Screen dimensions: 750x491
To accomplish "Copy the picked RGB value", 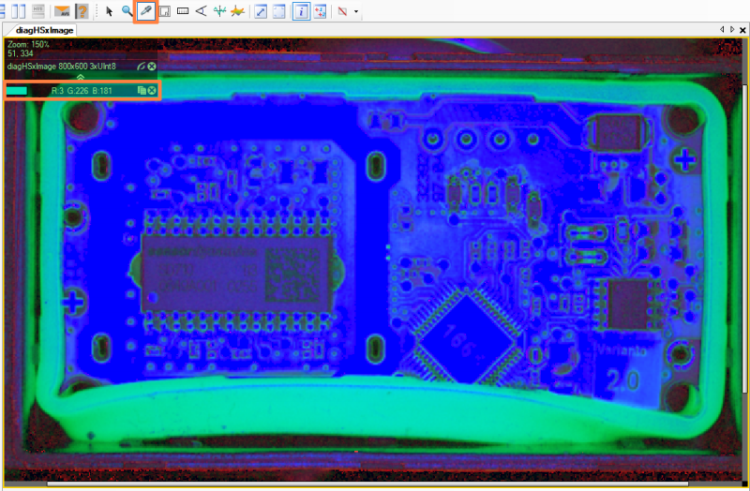I will (x=142, y=91).
